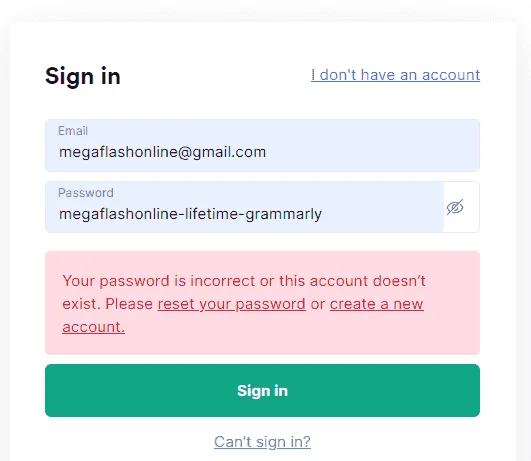This screenshot has width=531, height=461.
Task: Click empty space right of the email address
Action: pos(373,152)
